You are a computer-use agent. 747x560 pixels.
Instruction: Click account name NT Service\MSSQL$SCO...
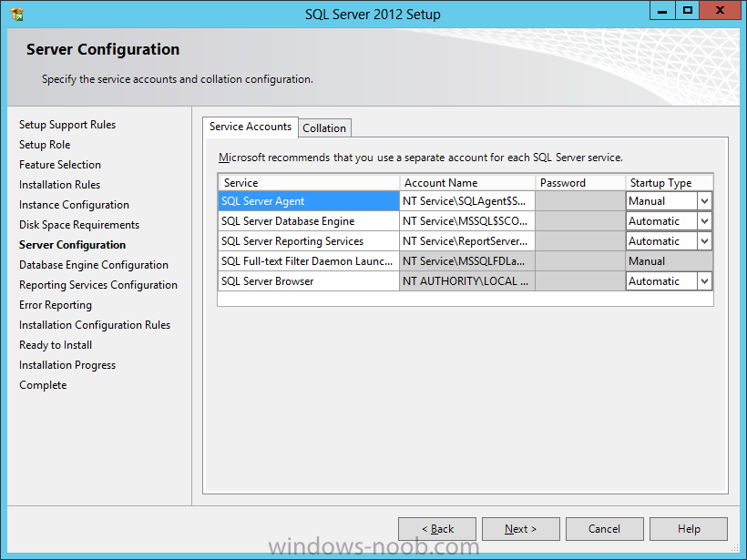(x=466, y=221)
